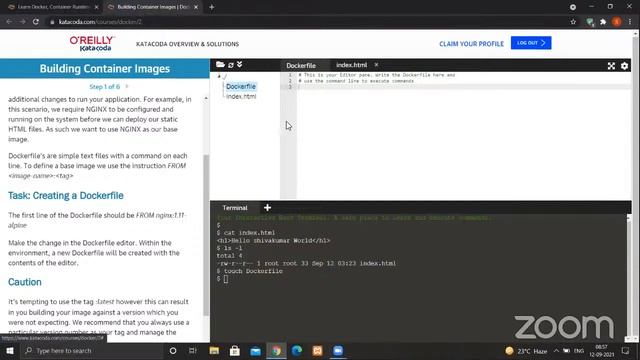Switch to the index.html editor tab
This screenshot has width=640, height=360.
point(351,65)
